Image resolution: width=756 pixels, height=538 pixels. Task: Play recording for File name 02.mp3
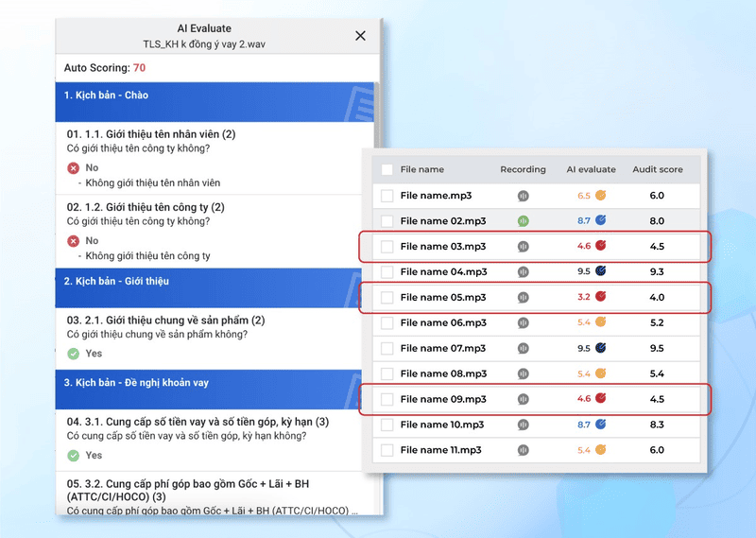point(523,220)
